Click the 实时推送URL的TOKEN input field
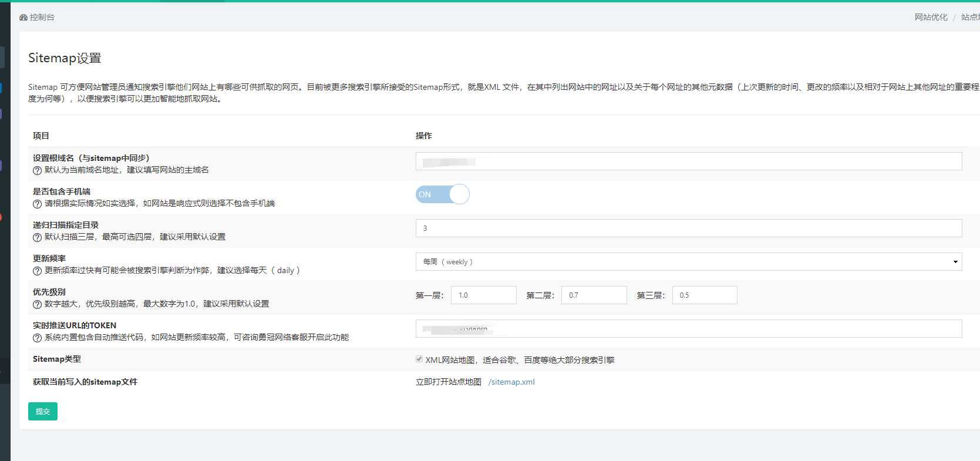 click(x=689, y=328)
